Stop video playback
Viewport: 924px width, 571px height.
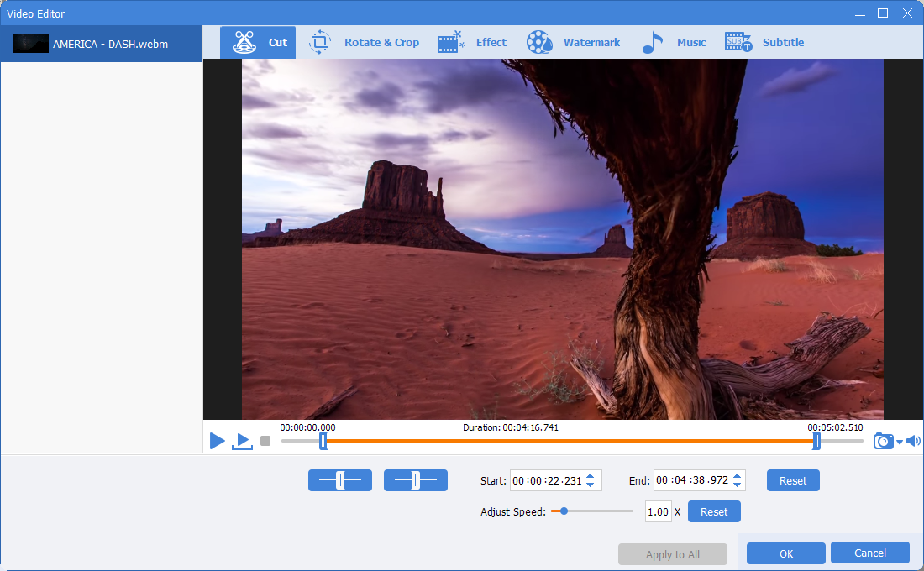click(x=265, y=441)
